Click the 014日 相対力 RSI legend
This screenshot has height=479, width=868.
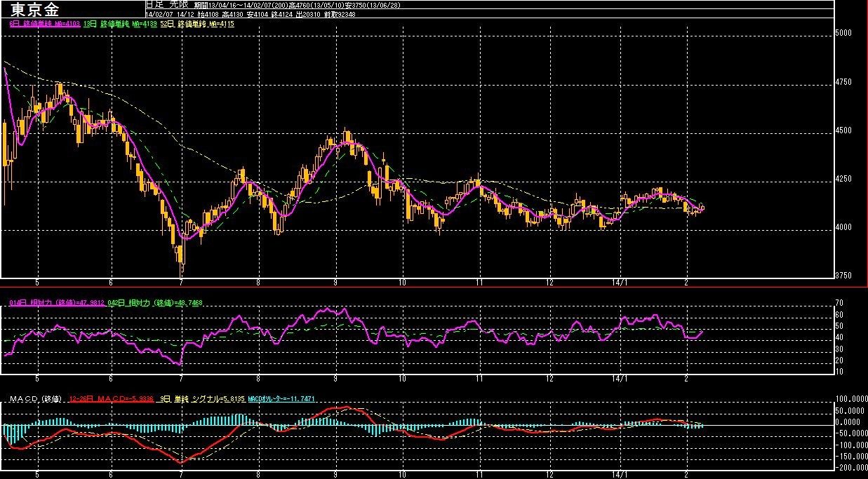coord(57,302)
